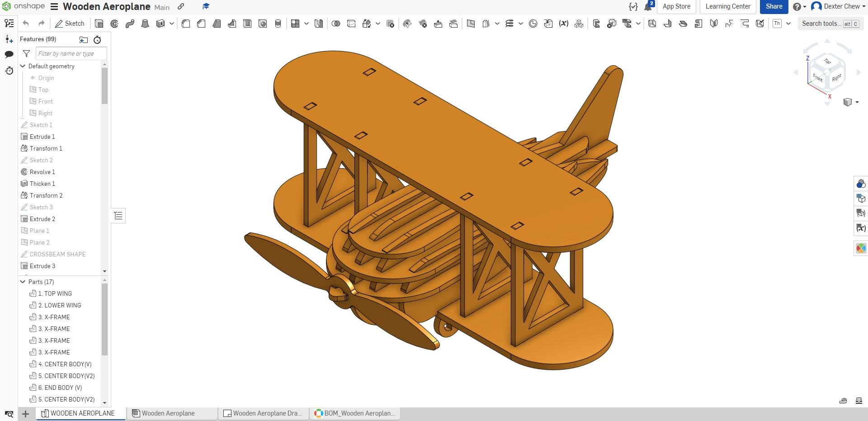Screen dimensions: 868x421
Task: Toggle the features filter panel
Action: click(26, 53)
